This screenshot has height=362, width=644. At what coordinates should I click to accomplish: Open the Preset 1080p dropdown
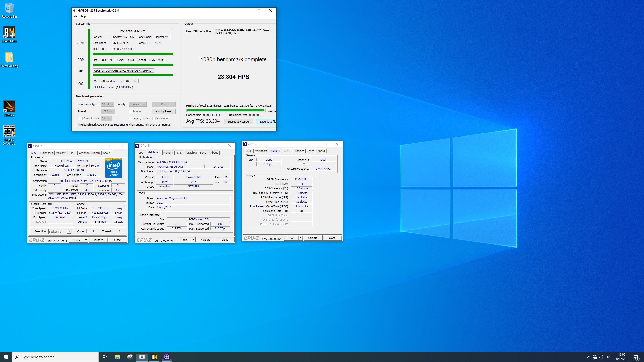coord(108,111)
